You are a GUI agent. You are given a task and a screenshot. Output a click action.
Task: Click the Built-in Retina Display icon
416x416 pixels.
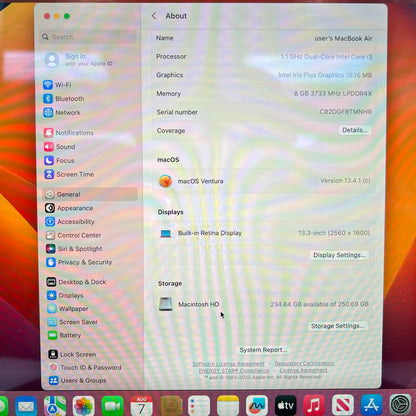pos(166,233)
